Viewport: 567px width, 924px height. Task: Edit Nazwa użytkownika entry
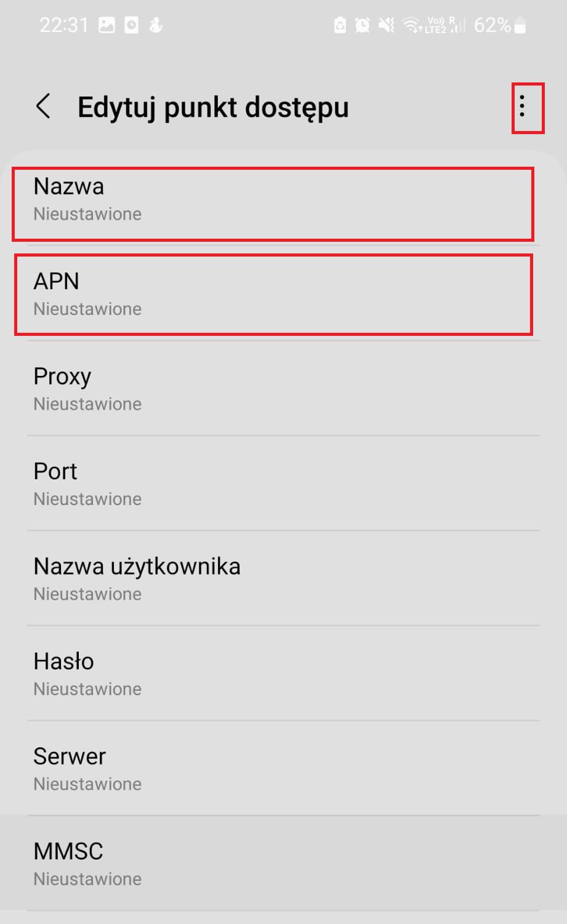point(273,579)
